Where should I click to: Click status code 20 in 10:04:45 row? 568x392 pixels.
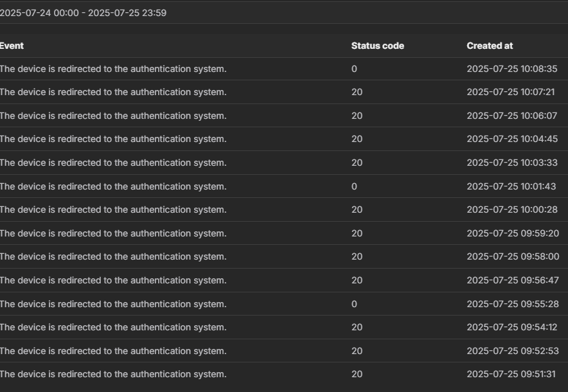[x=357, y=139]
